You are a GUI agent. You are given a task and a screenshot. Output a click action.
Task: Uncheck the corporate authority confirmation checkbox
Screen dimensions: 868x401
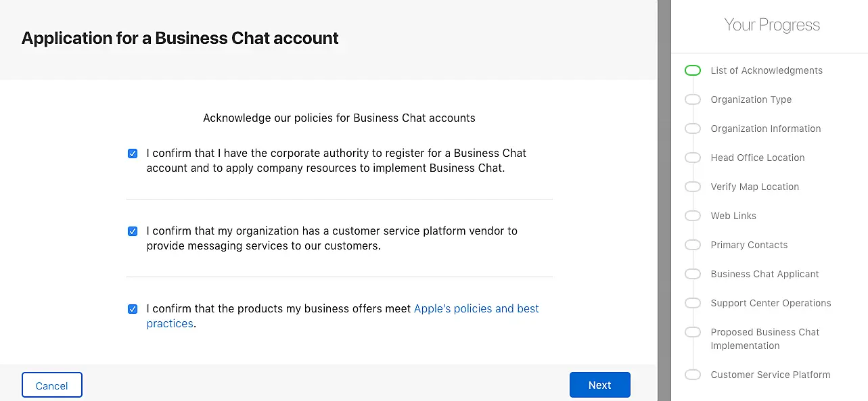(133, 154)
